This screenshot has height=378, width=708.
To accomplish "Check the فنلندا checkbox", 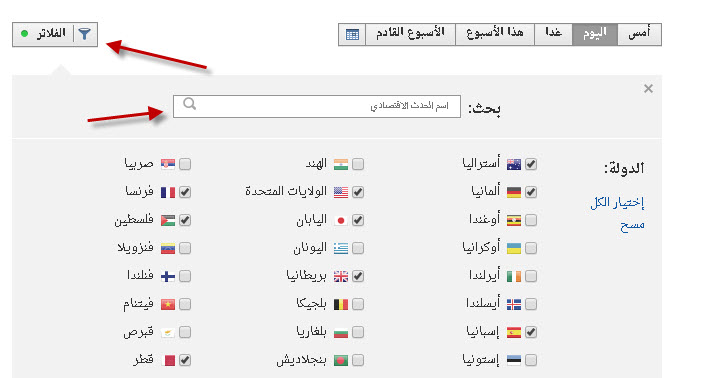I will tap(185, 276).
